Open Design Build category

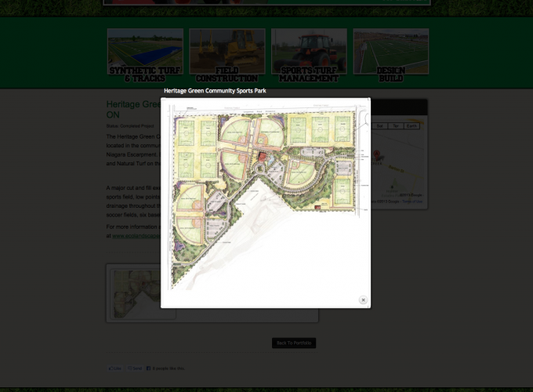click(391, 56)
